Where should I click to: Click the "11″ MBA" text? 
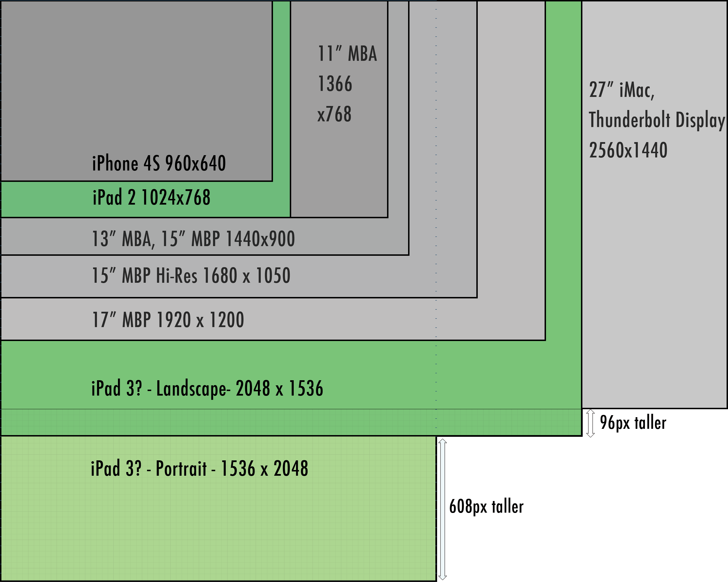click(x=348, y=54)
